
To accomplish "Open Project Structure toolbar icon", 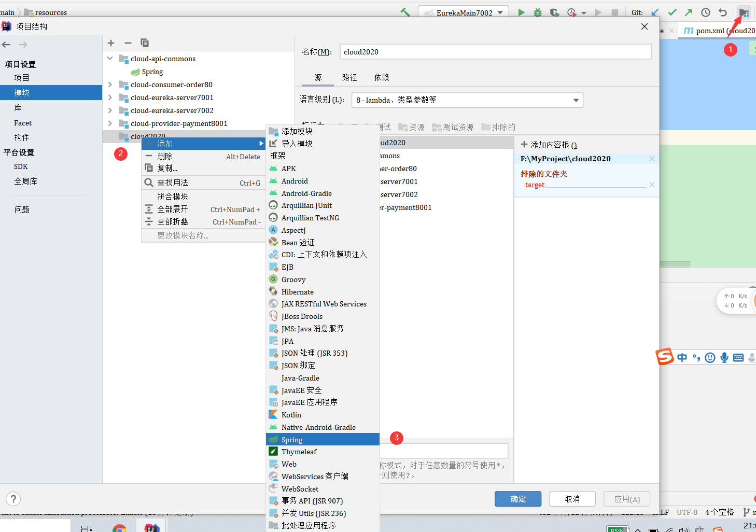I will coord(744,12).
